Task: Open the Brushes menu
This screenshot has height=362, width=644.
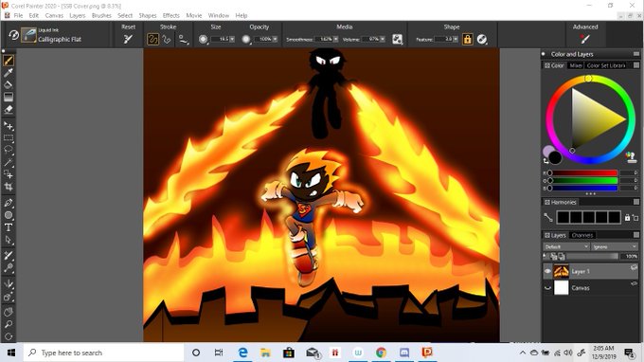Action: pos(101,15)
